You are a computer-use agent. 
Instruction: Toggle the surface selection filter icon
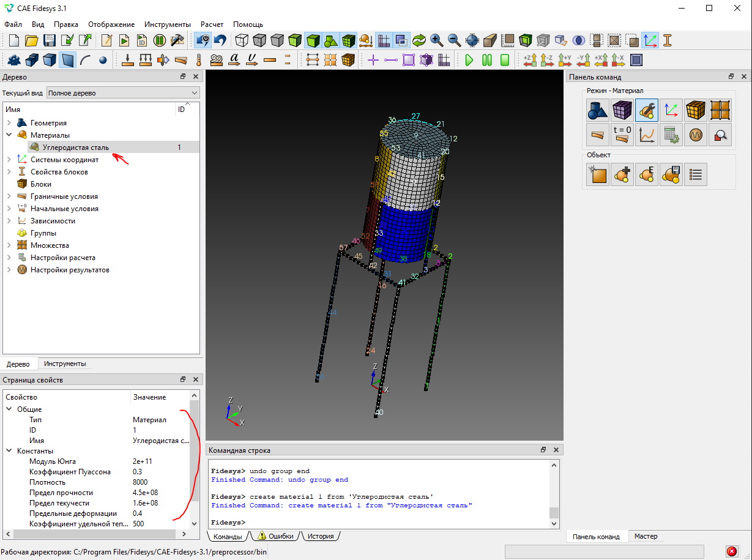[68, 60]
